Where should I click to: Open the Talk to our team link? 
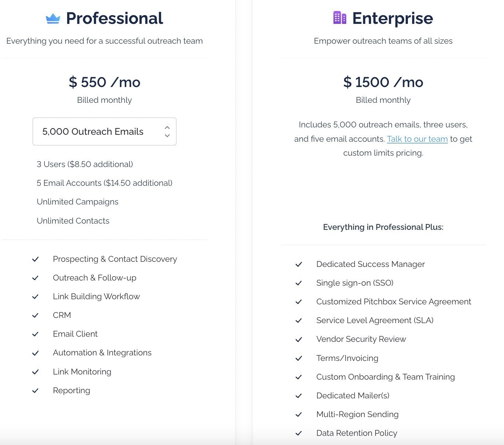[417, 139]
